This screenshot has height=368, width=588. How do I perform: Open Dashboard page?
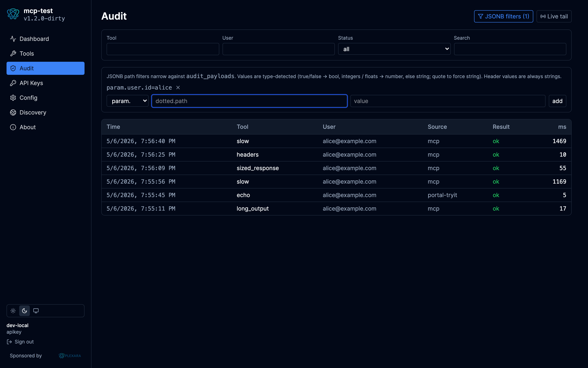tap(46, 39)
